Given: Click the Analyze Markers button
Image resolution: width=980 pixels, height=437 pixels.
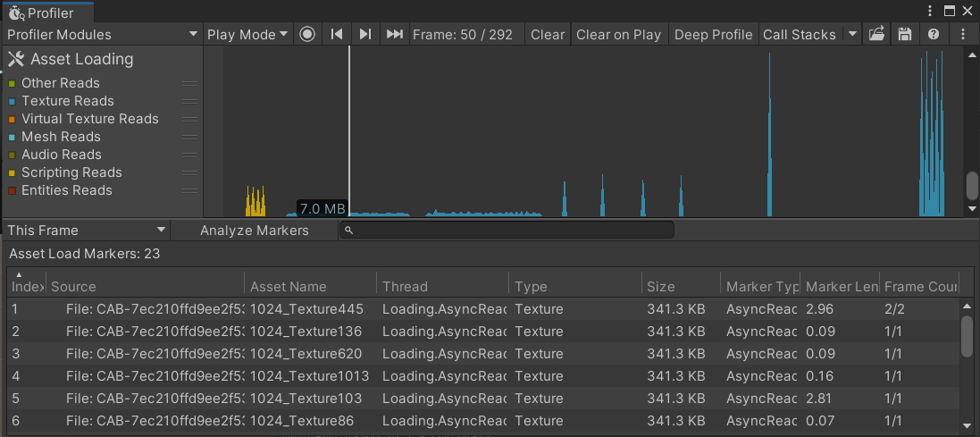Looking at the screenshot, I should click(x=254, y=231).
